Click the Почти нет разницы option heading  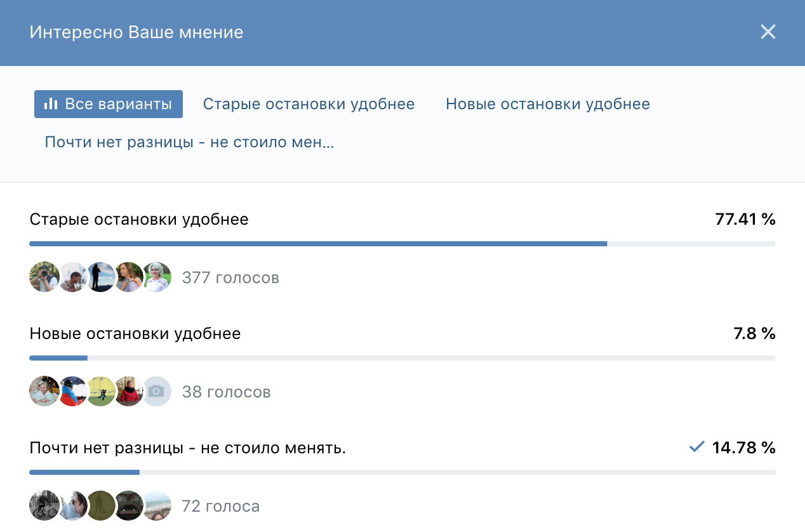pos(188,448)
